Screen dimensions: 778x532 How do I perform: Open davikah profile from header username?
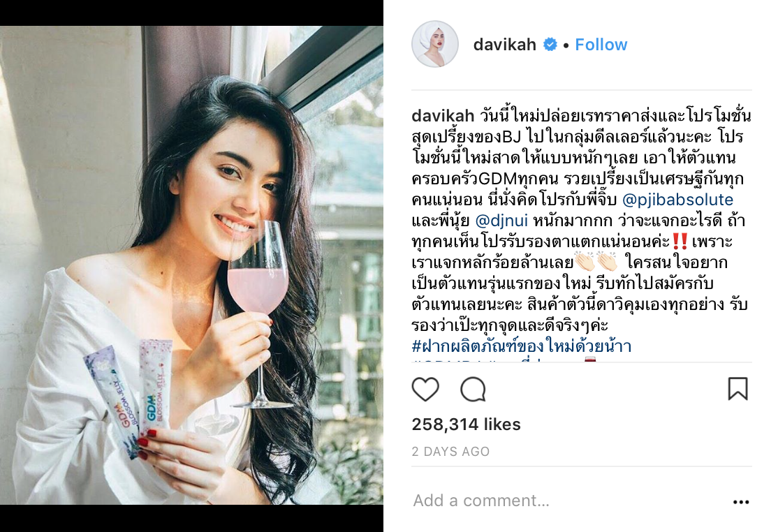505,45
